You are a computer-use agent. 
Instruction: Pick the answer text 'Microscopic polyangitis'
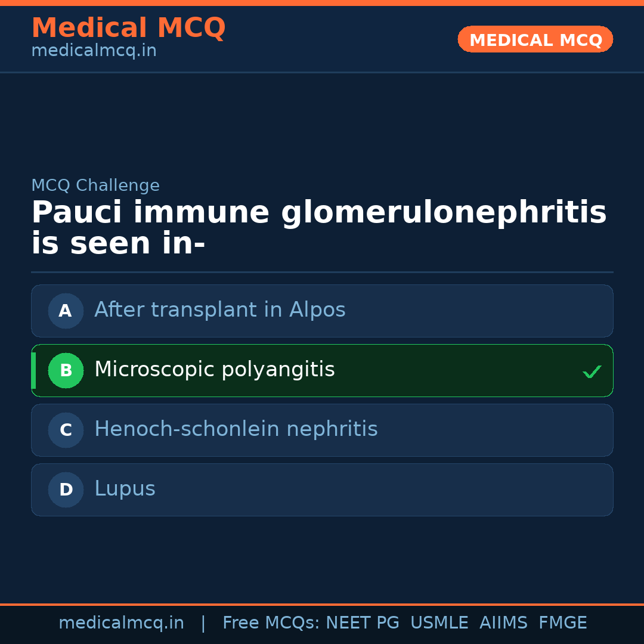(214, 370)
